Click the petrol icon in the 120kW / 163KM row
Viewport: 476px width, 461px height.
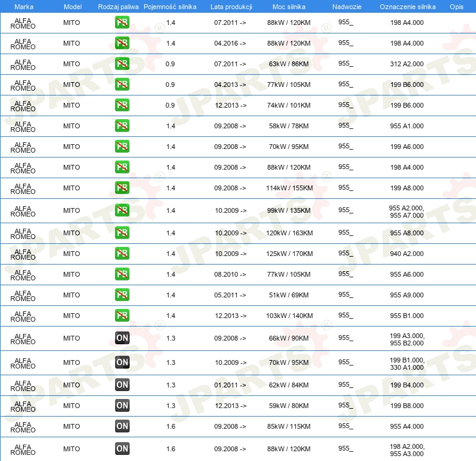click(x=122, y=232)
